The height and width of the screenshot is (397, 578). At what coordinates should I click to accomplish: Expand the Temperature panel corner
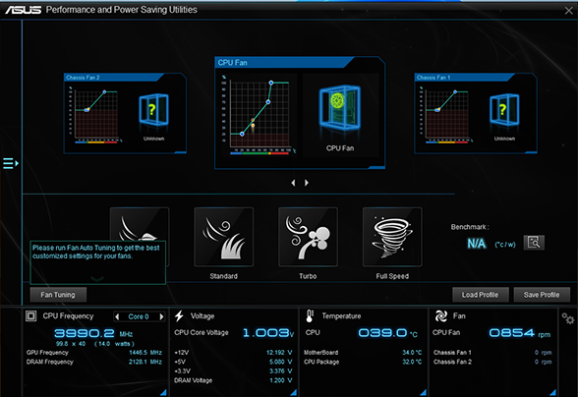tap(423, 393)
